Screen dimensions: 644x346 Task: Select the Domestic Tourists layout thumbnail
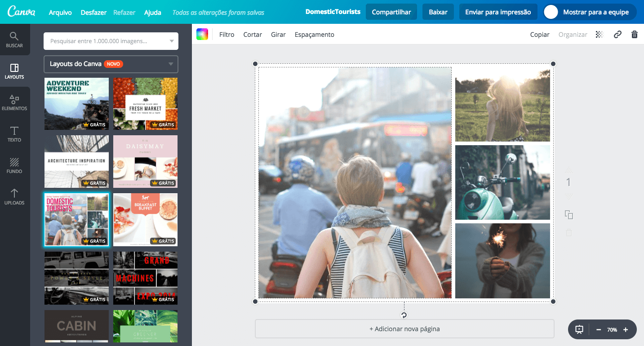[76, 219]
